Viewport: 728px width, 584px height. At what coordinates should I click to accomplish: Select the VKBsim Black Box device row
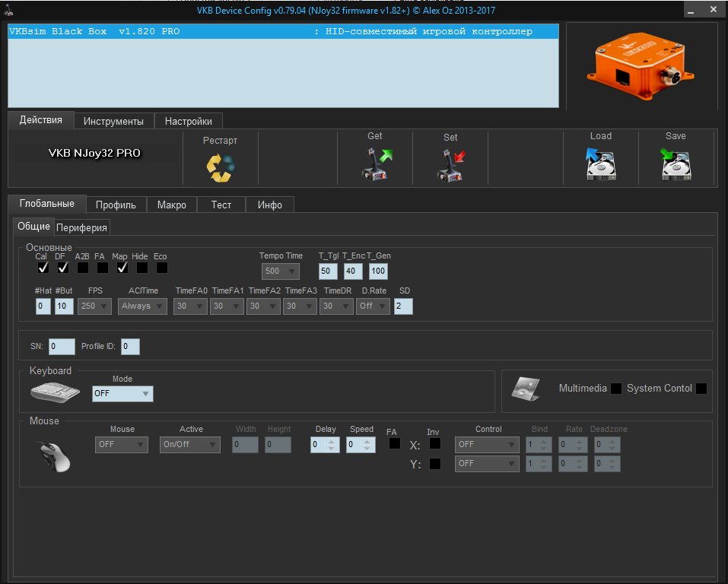pyautogui.click(x=283, y=32)
